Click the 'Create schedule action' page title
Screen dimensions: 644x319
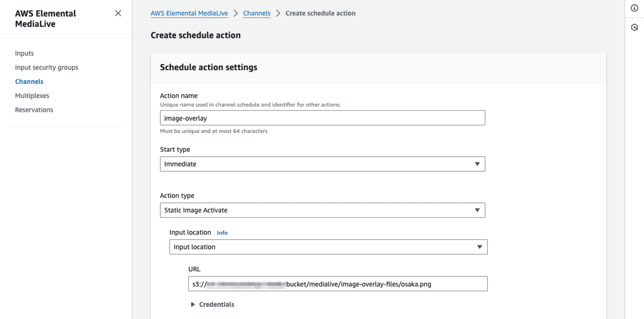195,35
